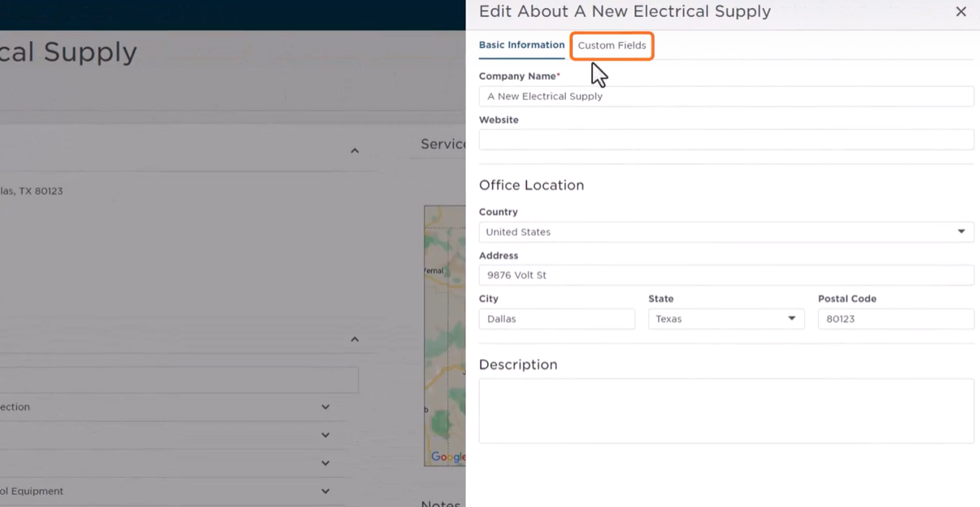Select the Basic Information tab
Image resolution: width=980 pixels, height=507 pixels.
pyautogui.click(x=521, y=46)
